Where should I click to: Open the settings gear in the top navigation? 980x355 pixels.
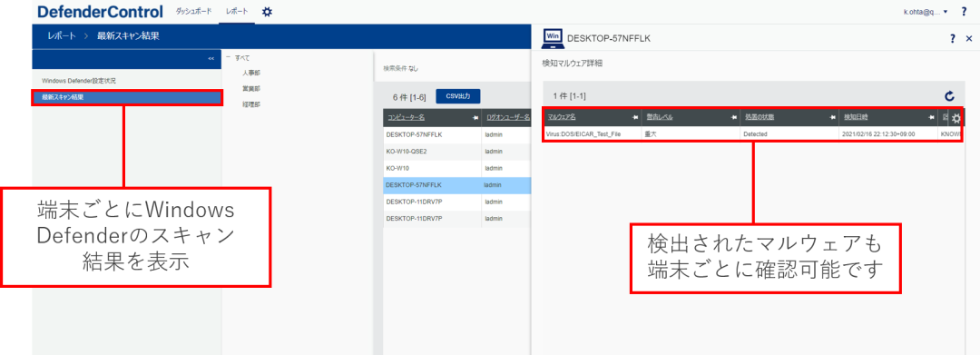pos(267,12)
